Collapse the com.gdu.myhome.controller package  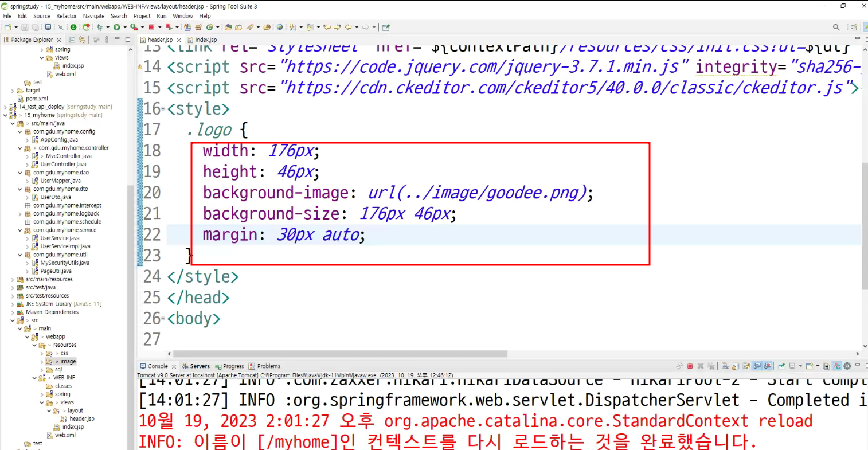tap(19, 148)
